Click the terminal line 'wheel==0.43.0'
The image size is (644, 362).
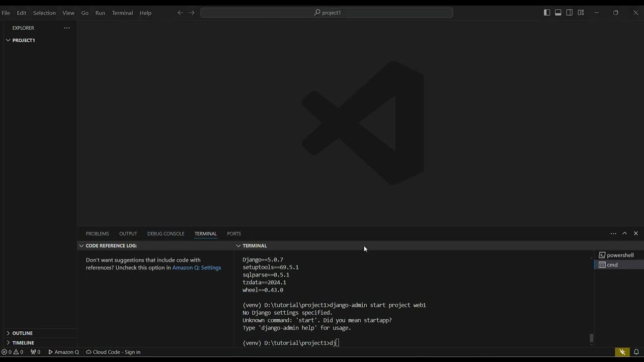(263, 290)
